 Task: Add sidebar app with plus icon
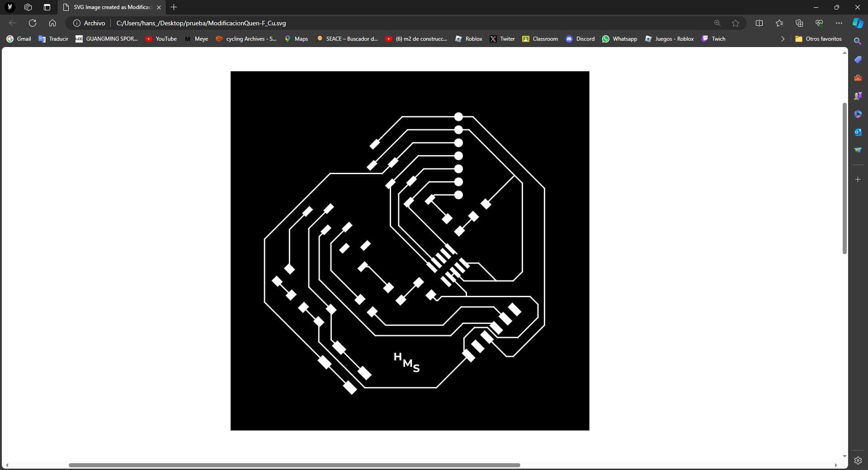pyautogui.click(x=858, y=180)
